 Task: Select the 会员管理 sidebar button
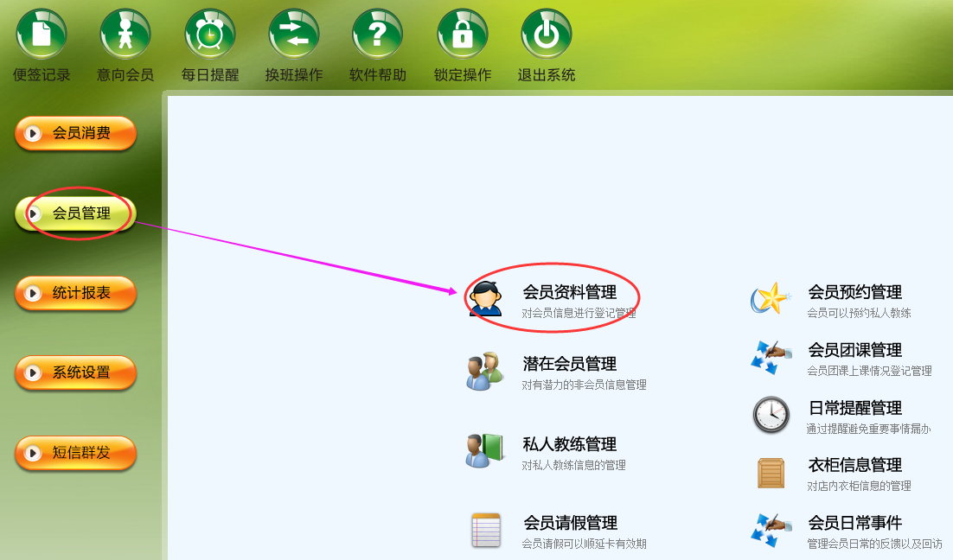[x=75, y=213]
